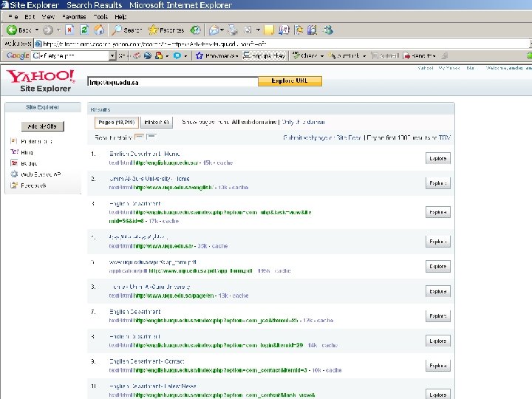Click the green Back arrow icon
Viewport: 532px width, 399px height.
point(12,30)
